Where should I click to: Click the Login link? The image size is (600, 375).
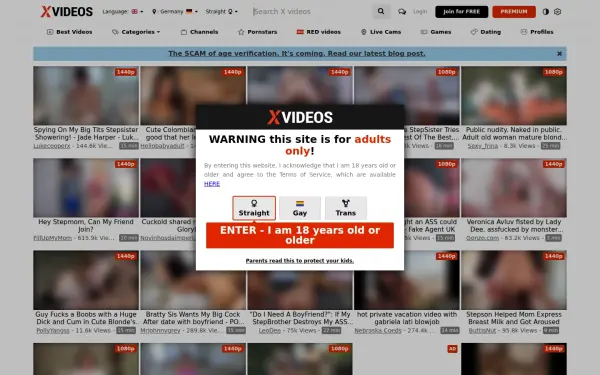[420, 11]
